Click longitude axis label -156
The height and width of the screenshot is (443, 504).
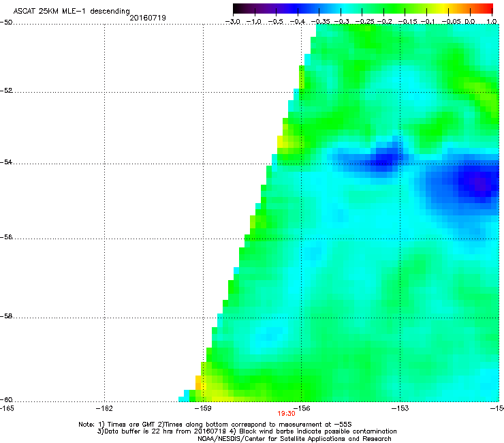(302, 408)
